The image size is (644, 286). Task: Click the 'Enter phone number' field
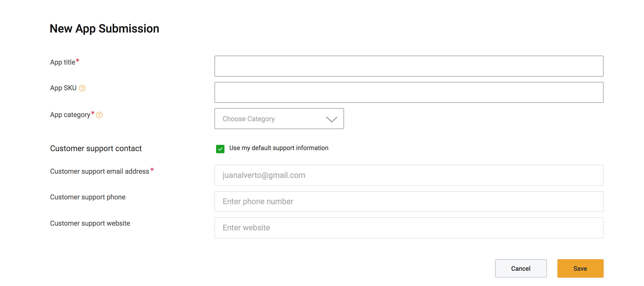pyautogui.click(x=409, y=202)
